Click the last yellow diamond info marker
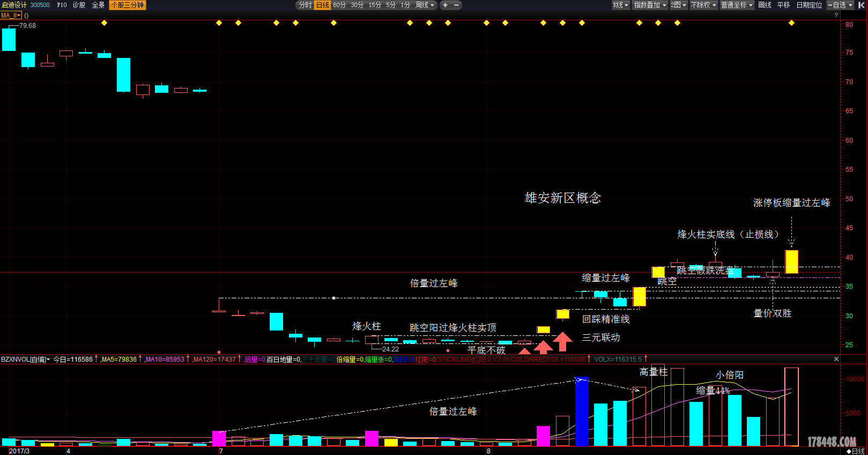This screenshot has height=455, width=868. [x=791, y=23]
